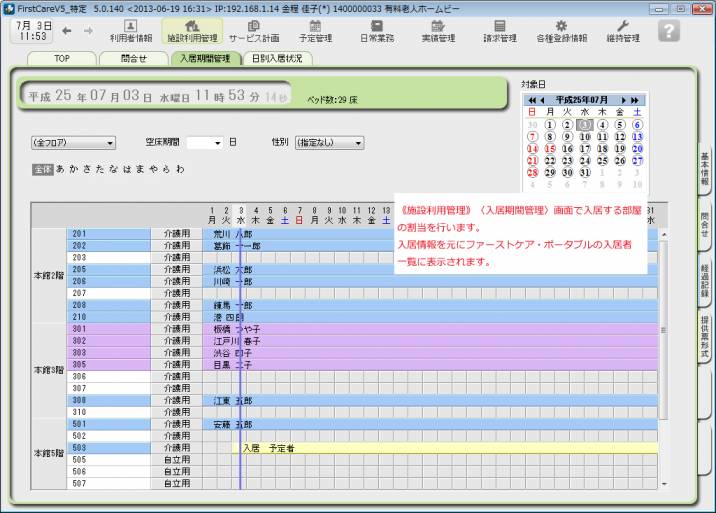Select the 全体 name filter
This screenshot has height=513, width=716.
(x=41, y=169)
